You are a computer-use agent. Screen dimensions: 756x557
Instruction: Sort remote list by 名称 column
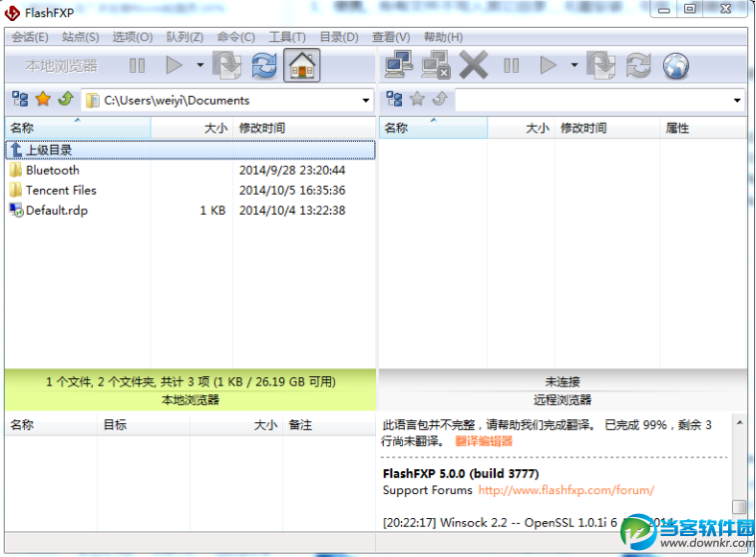pos(434,128)
